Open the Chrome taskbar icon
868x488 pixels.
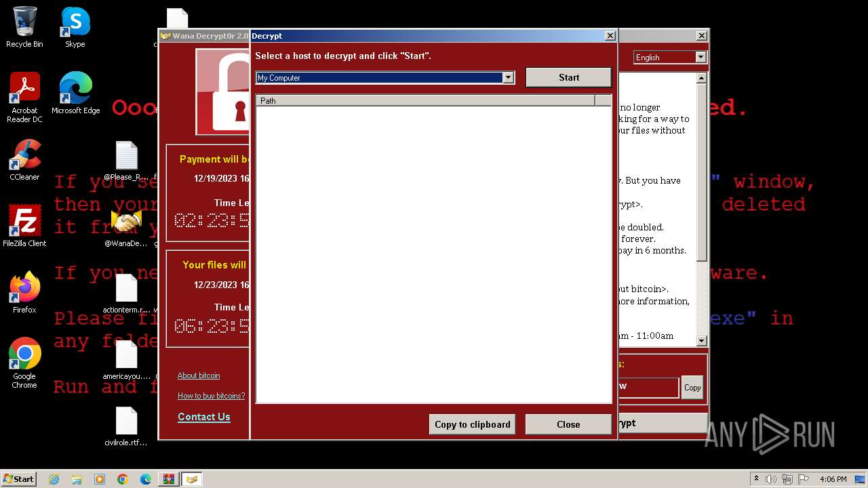[x=123, y=479]
